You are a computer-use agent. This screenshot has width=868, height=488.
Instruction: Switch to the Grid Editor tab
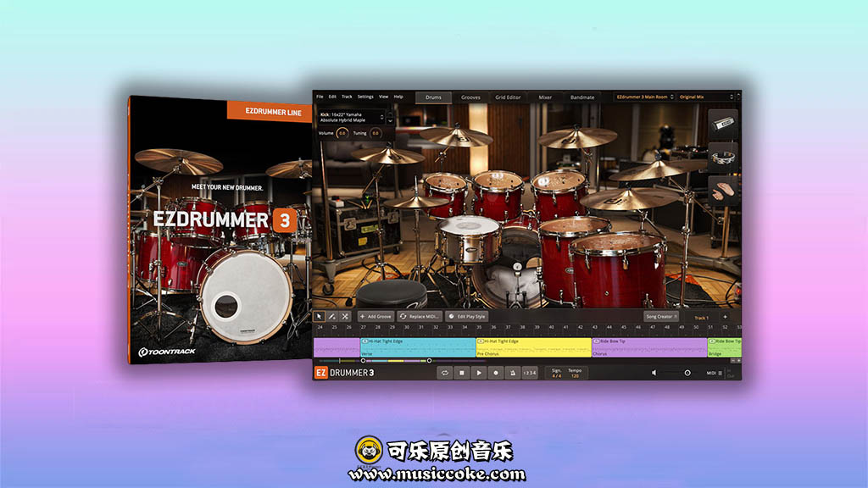[508, 97]
